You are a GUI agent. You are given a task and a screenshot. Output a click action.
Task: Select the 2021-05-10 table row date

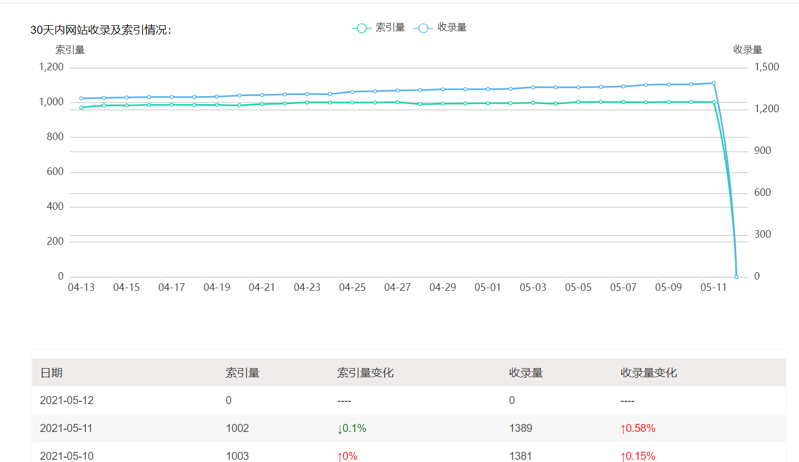[x=67, y=455]
